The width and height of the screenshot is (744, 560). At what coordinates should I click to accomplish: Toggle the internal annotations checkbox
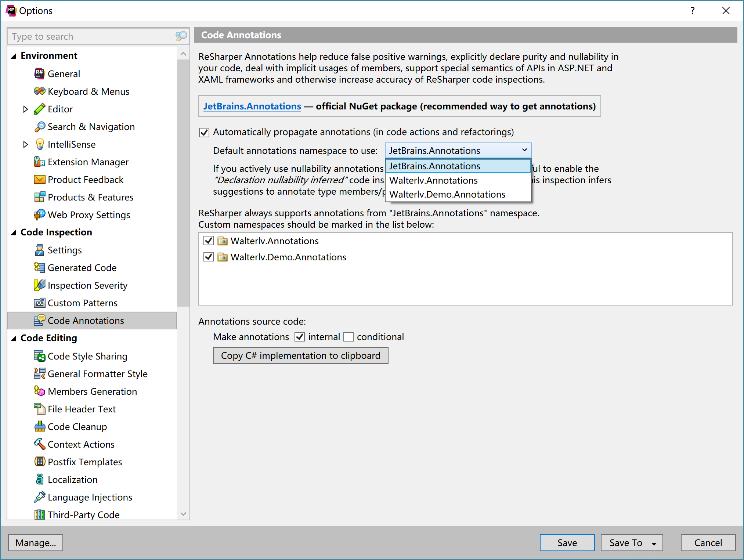pyautogui.click(x=300, y=337)
